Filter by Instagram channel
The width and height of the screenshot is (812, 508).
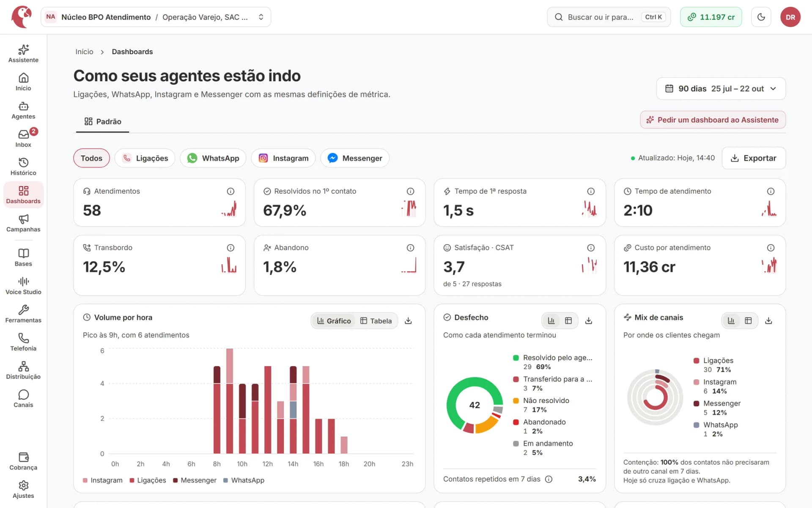pyautogui.click(x=283, y=158)
